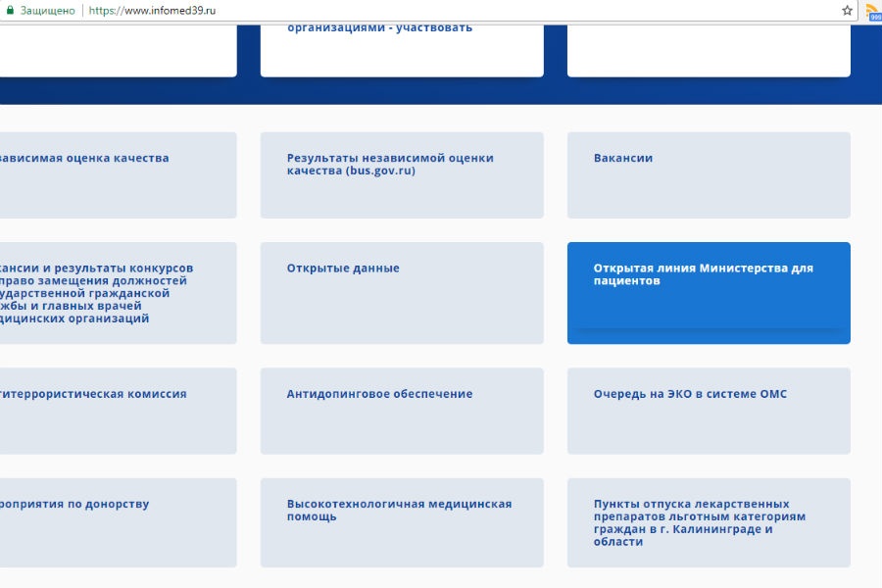Screen dimensions: 882x588
Task: Click the blank white card above 'Вакансии' tile
Action: point(708,49)
